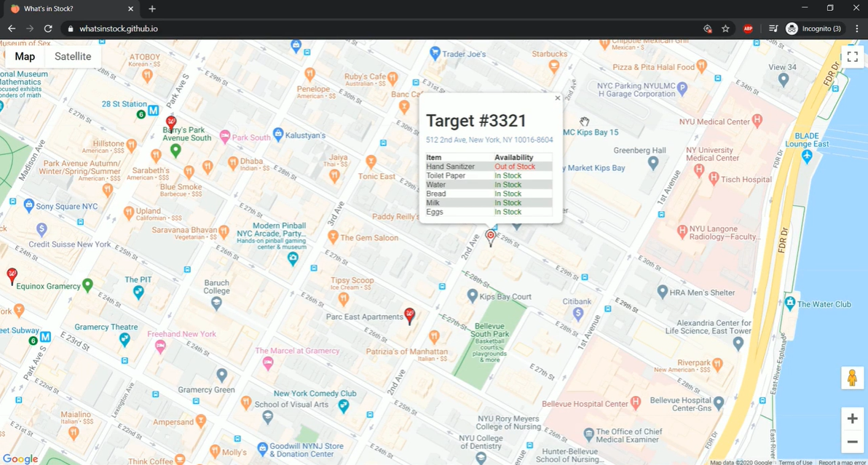Click the Equinox Gramercy green pin

[87, 285]
